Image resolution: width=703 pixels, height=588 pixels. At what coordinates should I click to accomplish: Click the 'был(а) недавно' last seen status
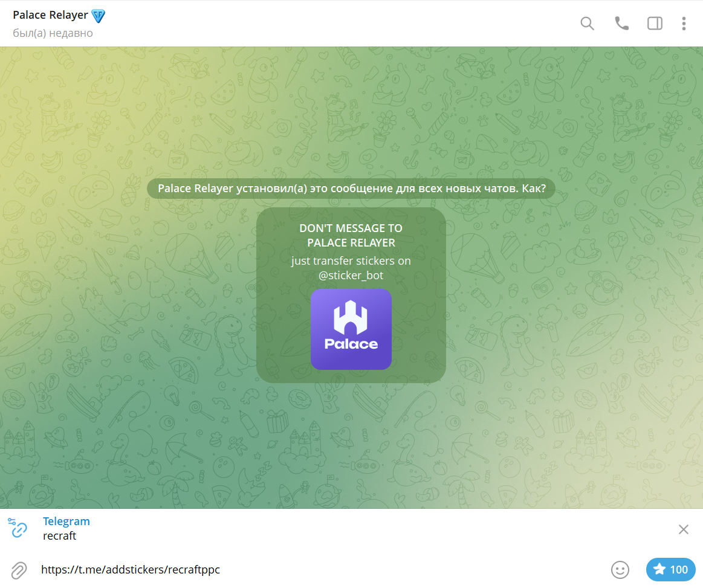[x=53, y=33]
